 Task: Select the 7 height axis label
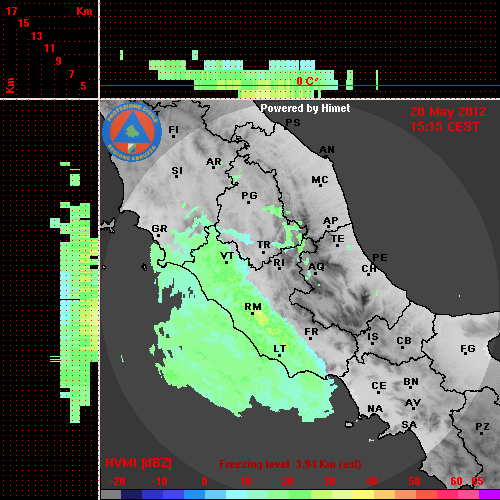71,74
